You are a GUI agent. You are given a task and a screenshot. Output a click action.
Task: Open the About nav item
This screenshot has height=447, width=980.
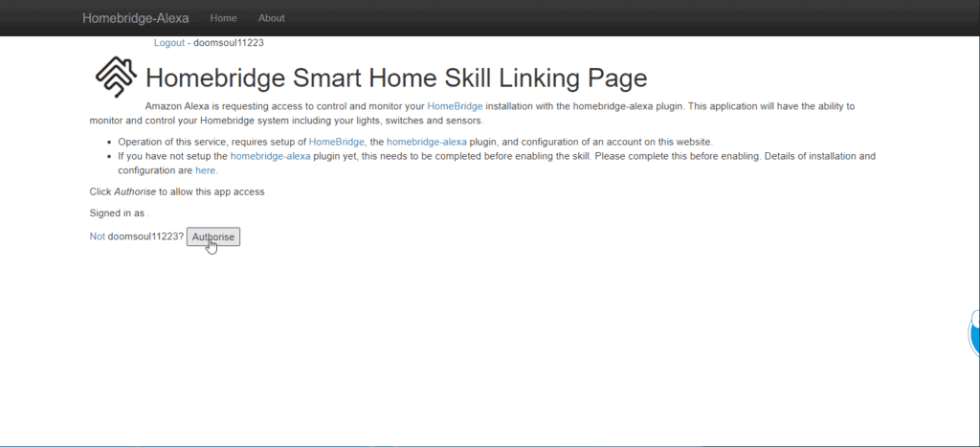tap(271, 18)
